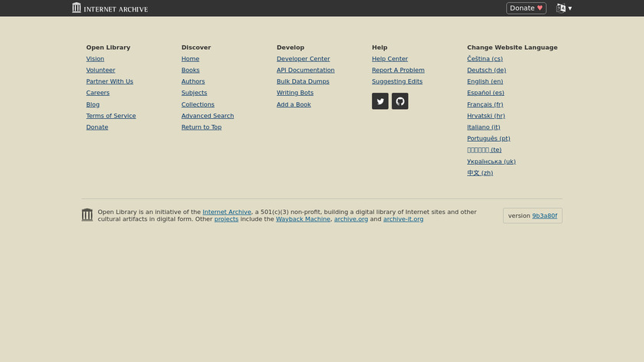Open Advanced Search link
Viewport: 644px width, 362px height.
208,116
